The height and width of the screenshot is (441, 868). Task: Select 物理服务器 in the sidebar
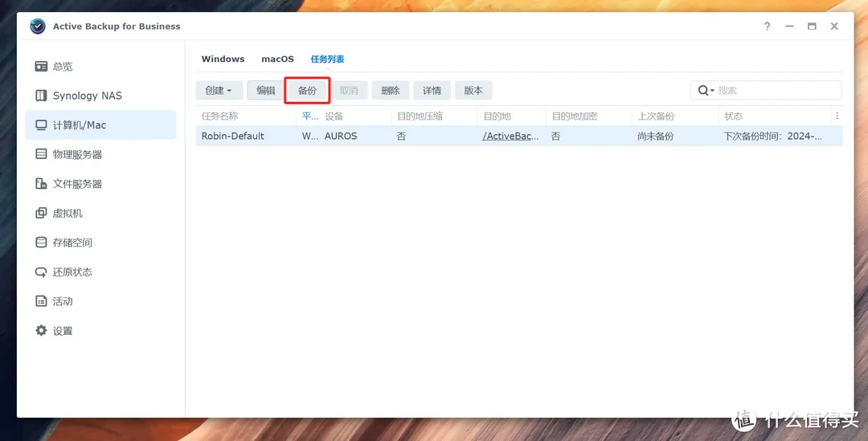(101, 154)
